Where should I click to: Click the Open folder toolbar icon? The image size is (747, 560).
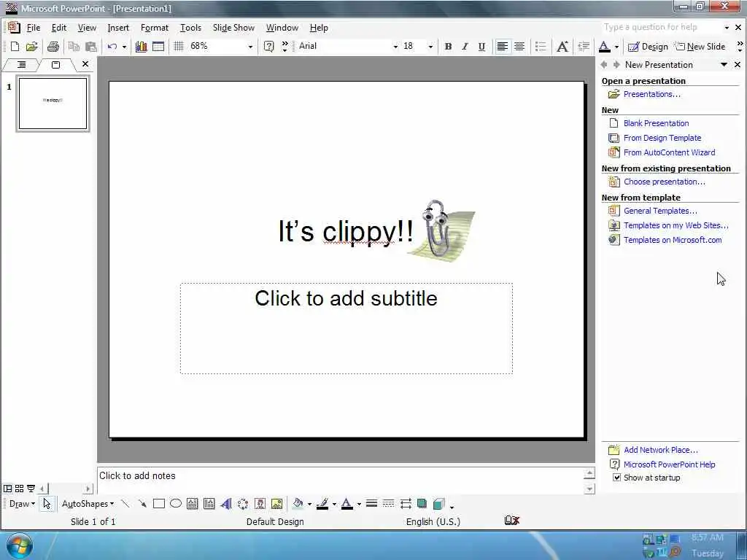click(x=31, y=46)
